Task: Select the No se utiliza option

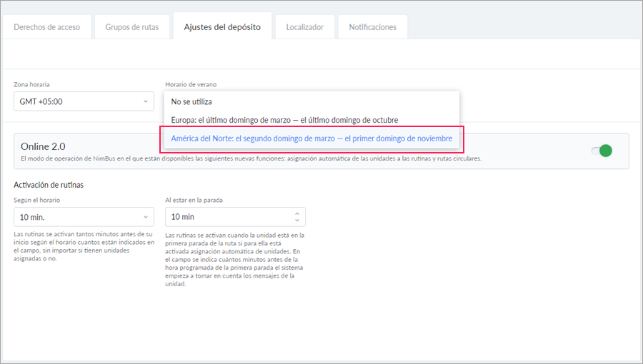Action: (x=191, y=102)
